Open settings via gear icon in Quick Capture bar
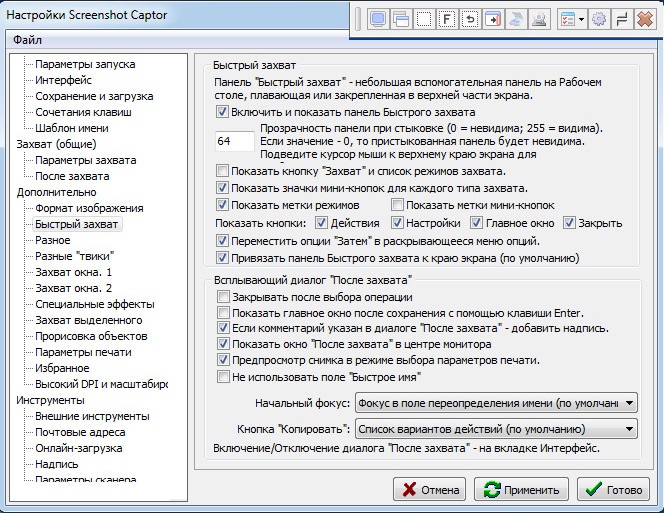Viewport: 664px width, 513px height. [x=599, y=19]
